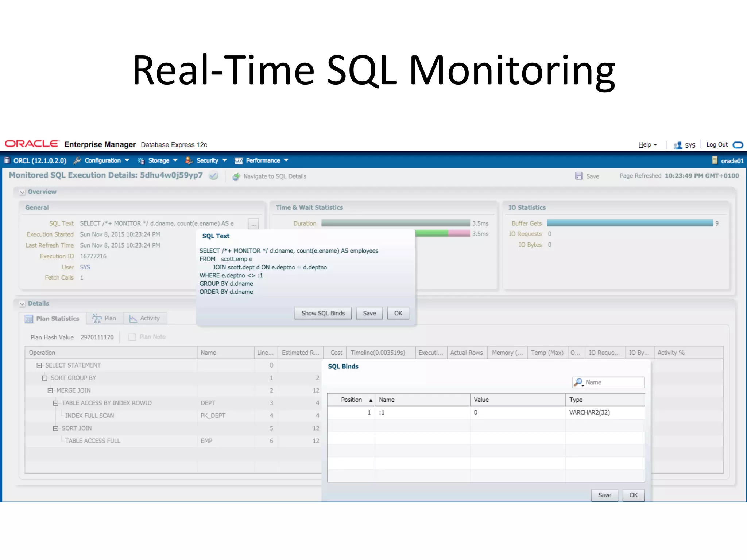Switch to the Activity tab
The image size is (747, 560).
click(x=145, y=318)
